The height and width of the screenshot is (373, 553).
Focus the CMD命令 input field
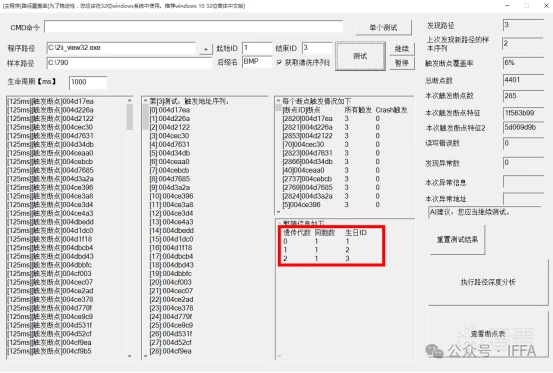tap(194, 27)
